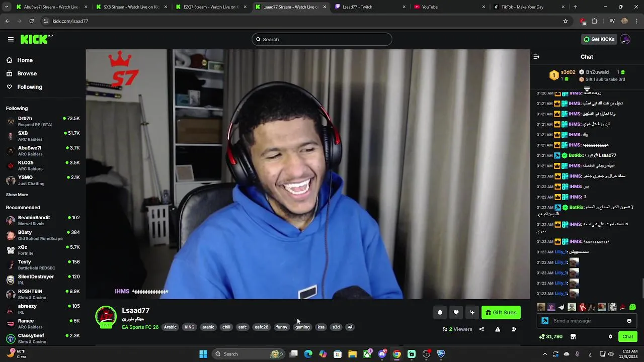Open AbuSwe7l channel in sidebar

pyautogui.click(x=43, y=151)
